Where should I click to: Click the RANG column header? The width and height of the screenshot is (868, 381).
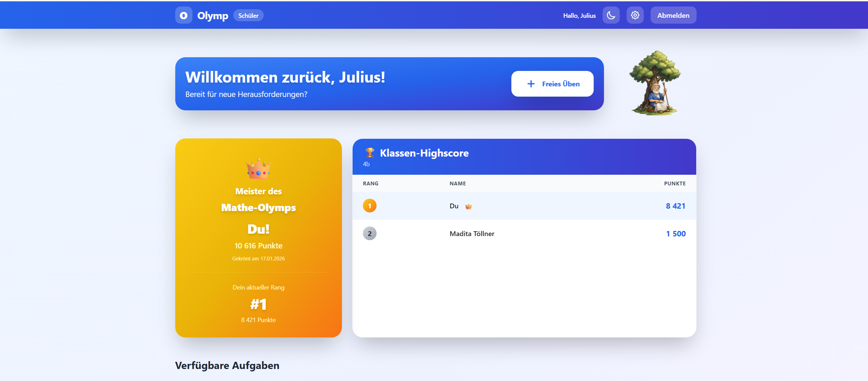tap(370, 183)
